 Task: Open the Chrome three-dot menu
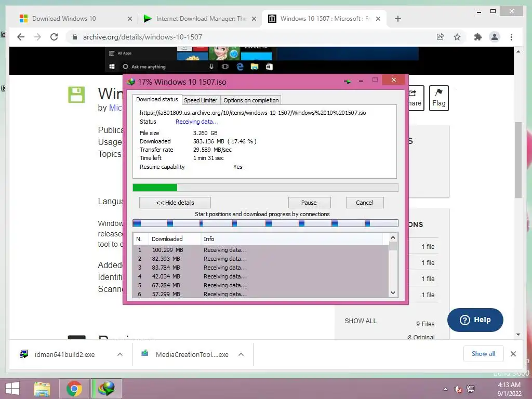pyautogui.click(x=511, y=37)
